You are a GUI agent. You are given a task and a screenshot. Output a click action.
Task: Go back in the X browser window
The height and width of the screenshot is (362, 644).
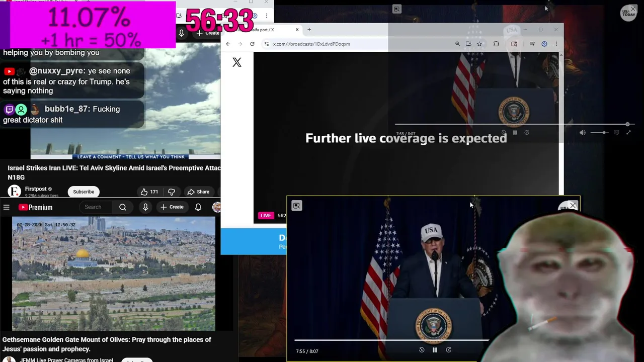pos(228,44)
